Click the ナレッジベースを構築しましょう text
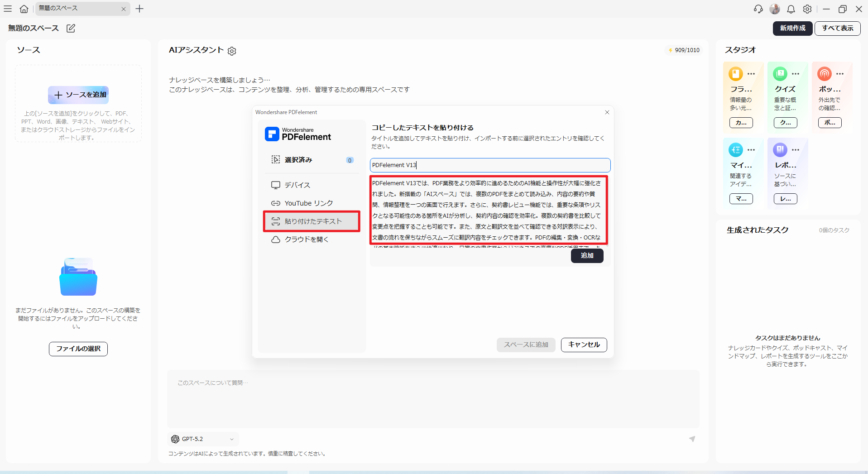Screen dimensions: 868x474 (x=220, y=80)
